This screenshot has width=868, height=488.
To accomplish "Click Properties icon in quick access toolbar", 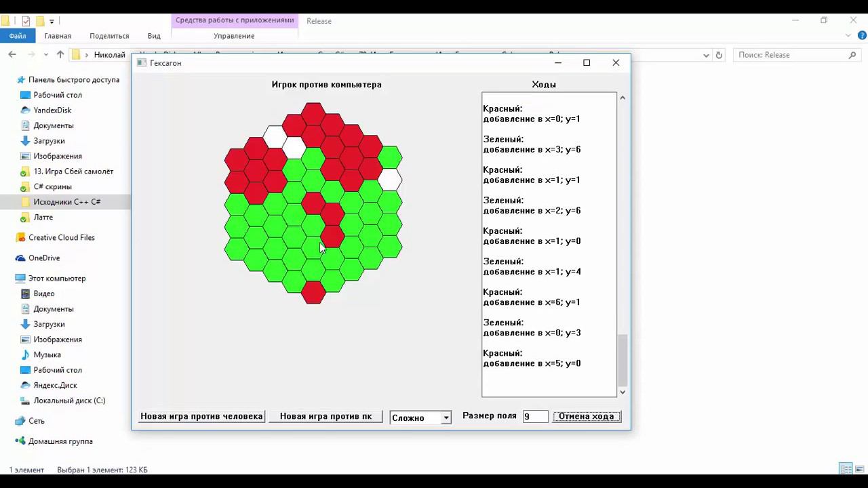I will (x=26, y=21).
